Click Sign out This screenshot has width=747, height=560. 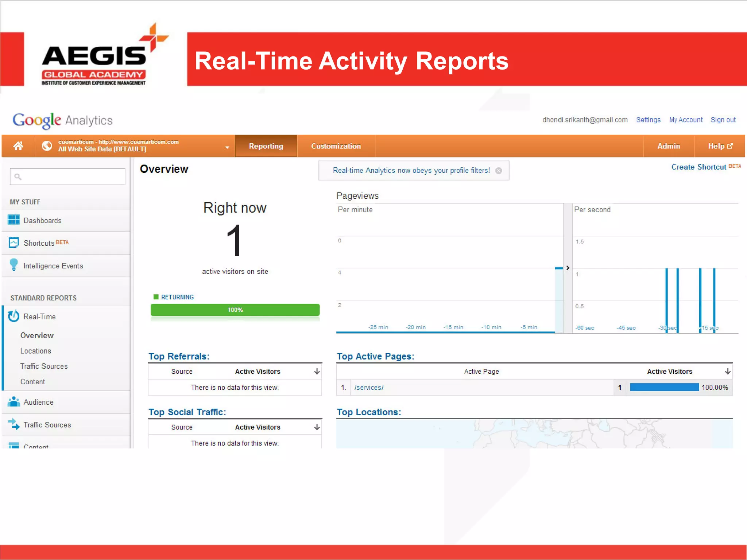[x=723, y=120]
